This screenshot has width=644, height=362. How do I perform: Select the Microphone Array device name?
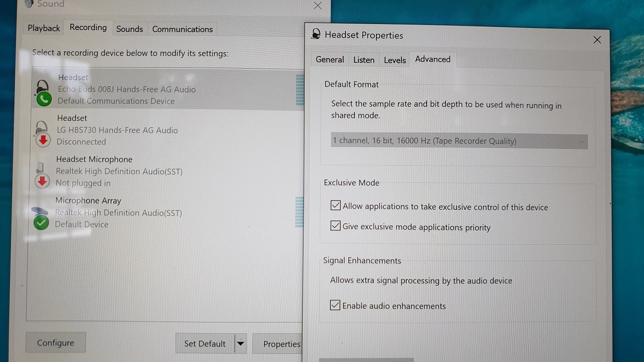click(88, 200)
